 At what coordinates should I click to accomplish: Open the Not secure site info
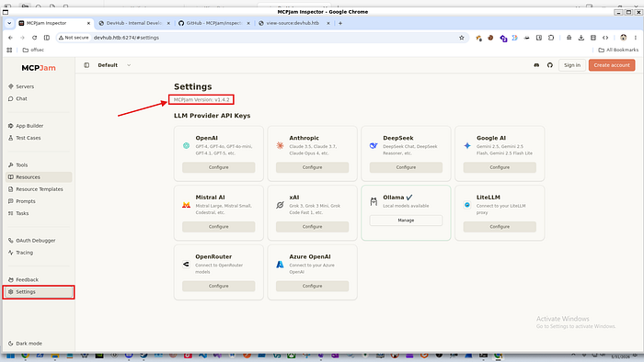(x=74, y=38)
